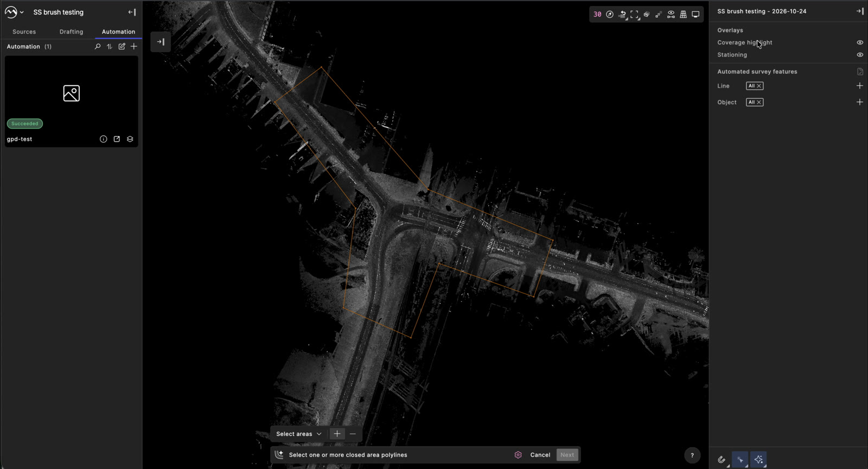The image size is (868, 469).
Task: Click the compass orientation icon
Action: tap(610, 15)
